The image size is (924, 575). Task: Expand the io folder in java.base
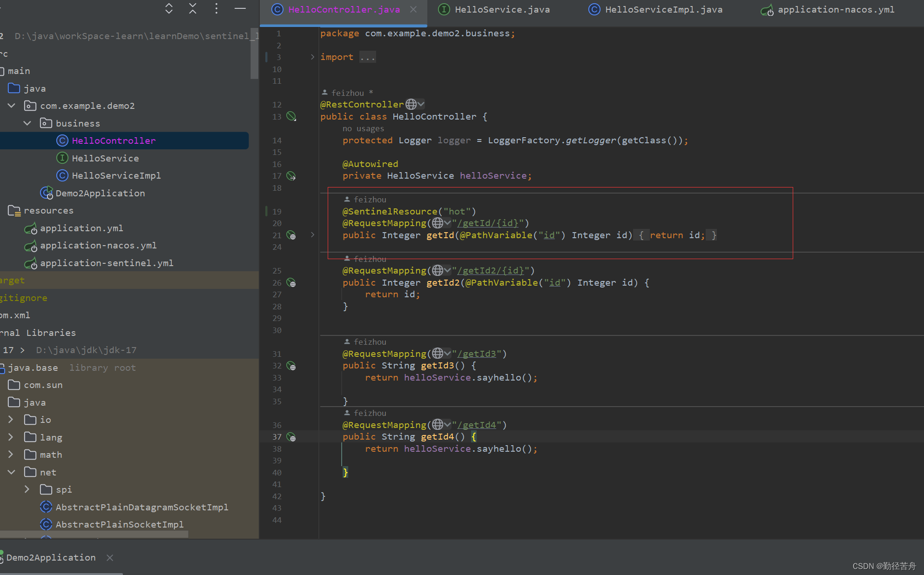click(11, 420)
